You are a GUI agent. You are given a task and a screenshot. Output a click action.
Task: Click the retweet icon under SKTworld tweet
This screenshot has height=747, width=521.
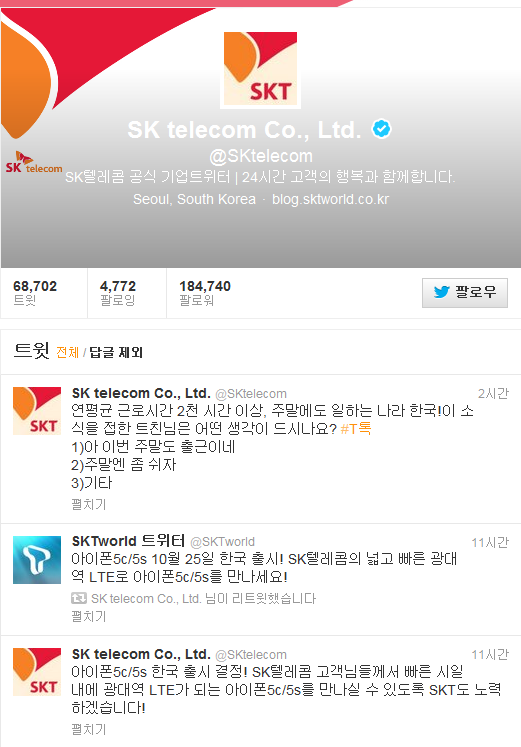coord(79,598)
